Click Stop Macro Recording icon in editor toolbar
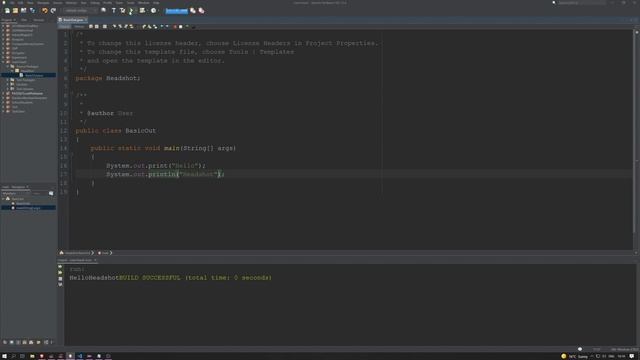 tap(181, 27)
